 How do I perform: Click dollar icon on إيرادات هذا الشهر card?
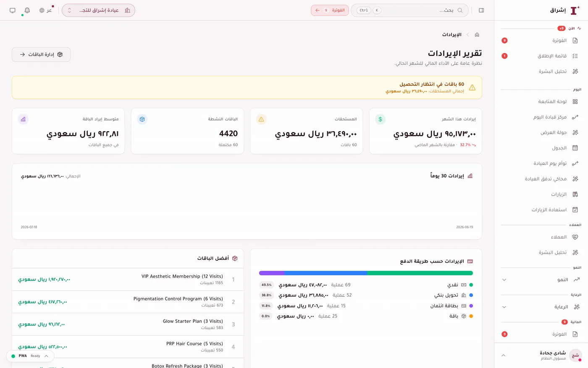[380, 119]
